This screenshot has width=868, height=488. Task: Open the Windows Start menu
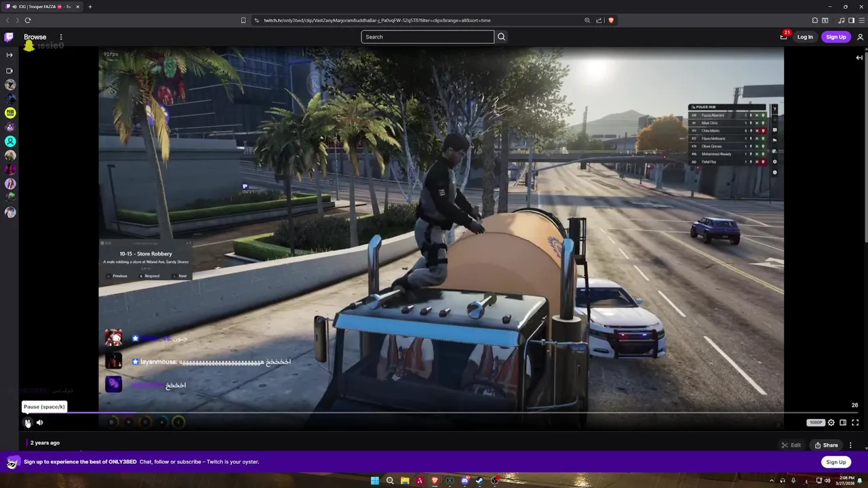(375, 481)
